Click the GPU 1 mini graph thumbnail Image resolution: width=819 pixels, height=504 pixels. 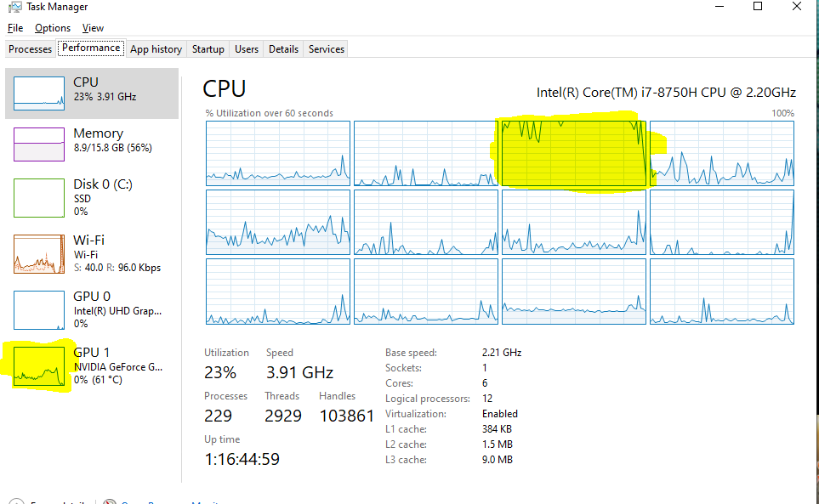[39, 366]
